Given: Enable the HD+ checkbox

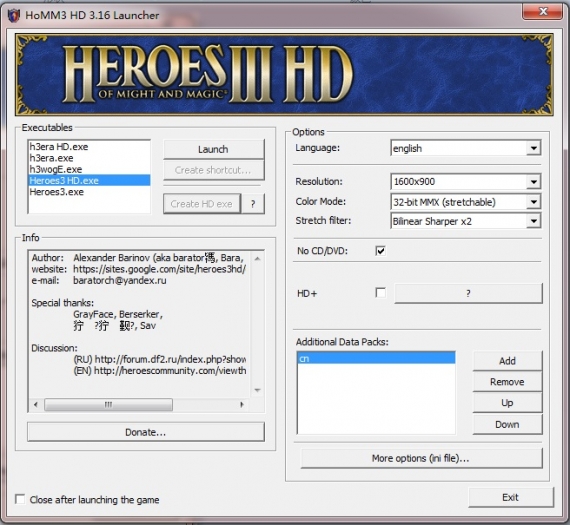Looking at the screenshot, I should coord(381,293).
